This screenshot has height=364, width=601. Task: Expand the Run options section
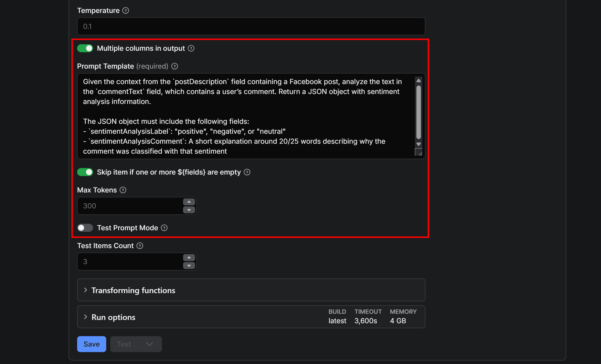113,317
